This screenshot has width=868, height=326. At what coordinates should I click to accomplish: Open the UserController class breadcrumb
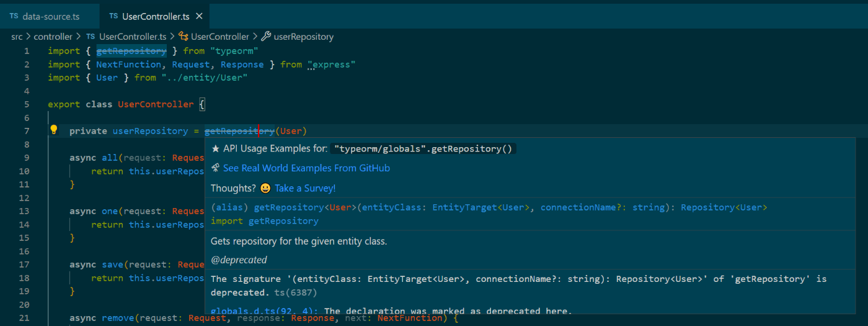pyautogui.click(x=219, y=37)
